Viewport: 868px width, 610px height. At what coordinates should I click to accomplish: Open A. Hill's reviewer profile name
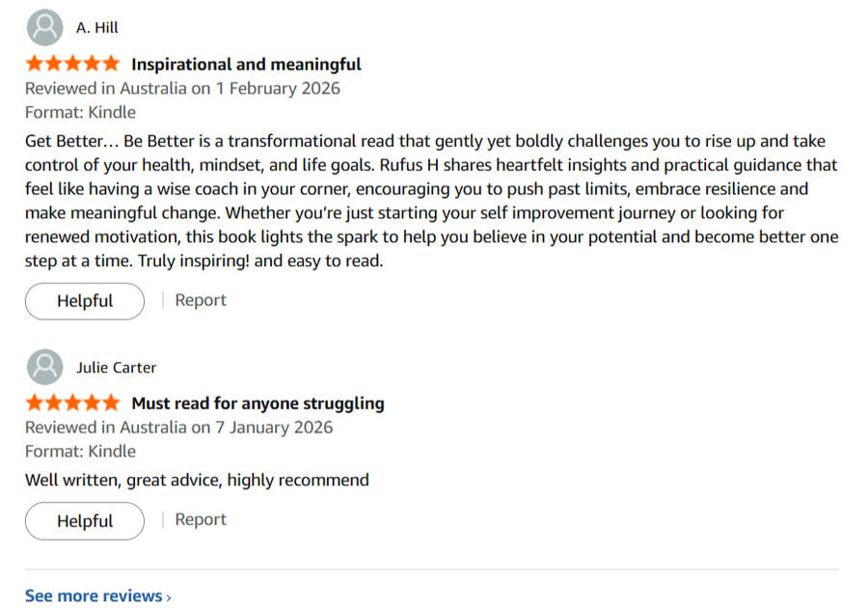pos(97,28)
